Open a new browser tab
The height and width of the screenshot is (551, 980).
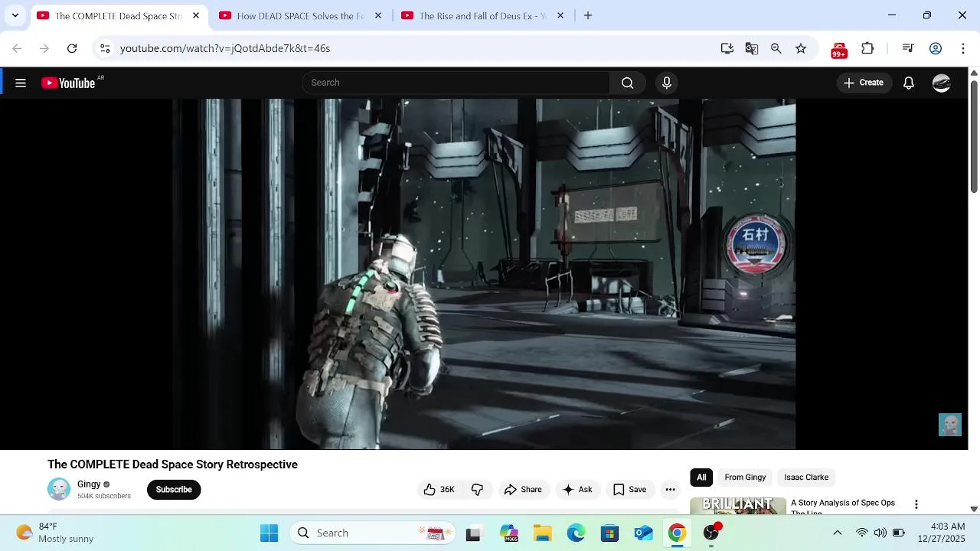pyautogui.click(x=588, y=15)
